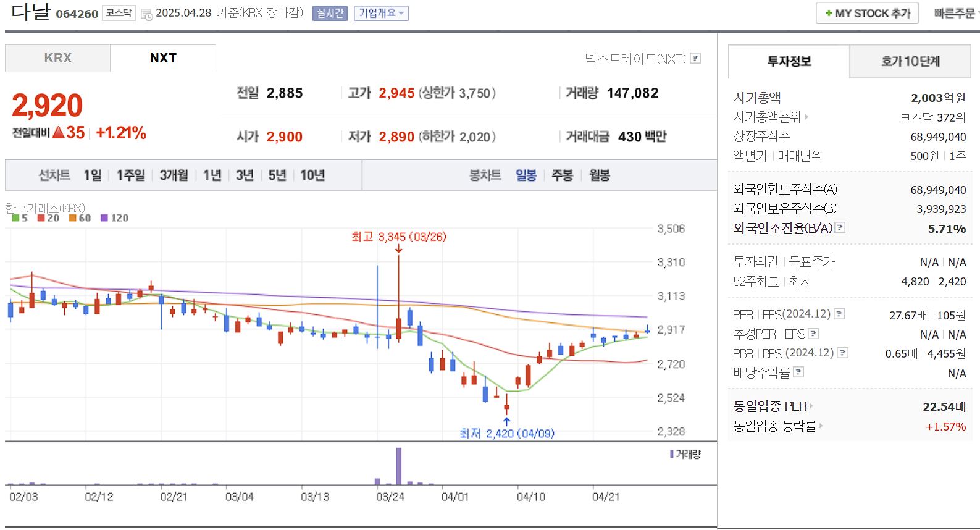Click the 동일업종 PER value 22.54배
The height and width of the screenshot is (530, 980).
click(944, 406)
